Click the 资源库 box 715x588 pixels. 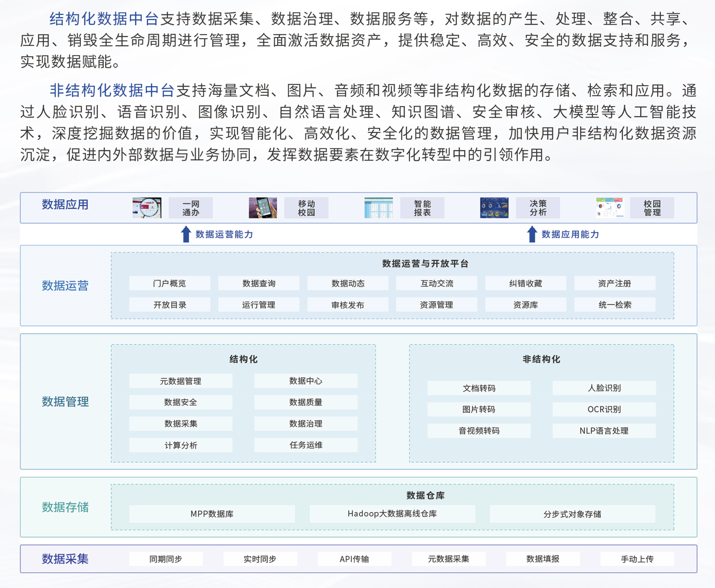point(525,305)
